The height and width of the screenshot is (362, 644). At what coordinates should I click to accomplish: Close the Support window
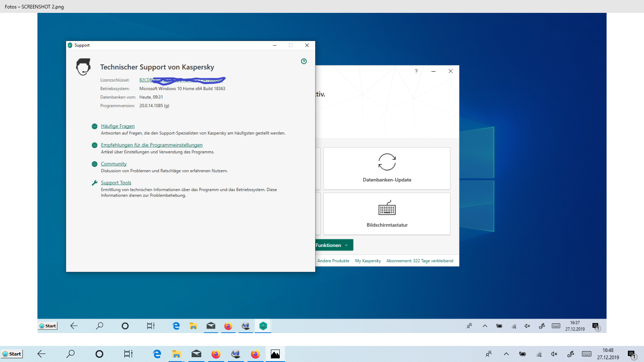click(x=307, y=45)
